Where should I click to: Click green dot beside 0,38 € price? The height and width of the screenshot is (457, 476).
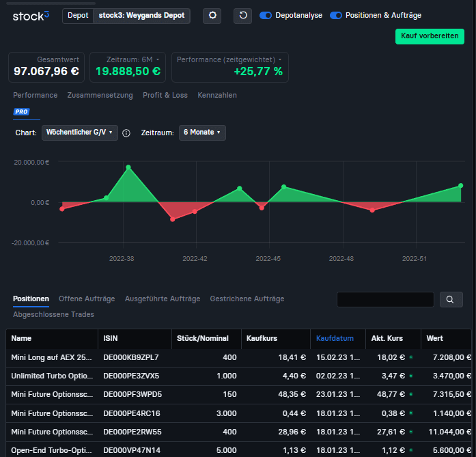point(411,413)
